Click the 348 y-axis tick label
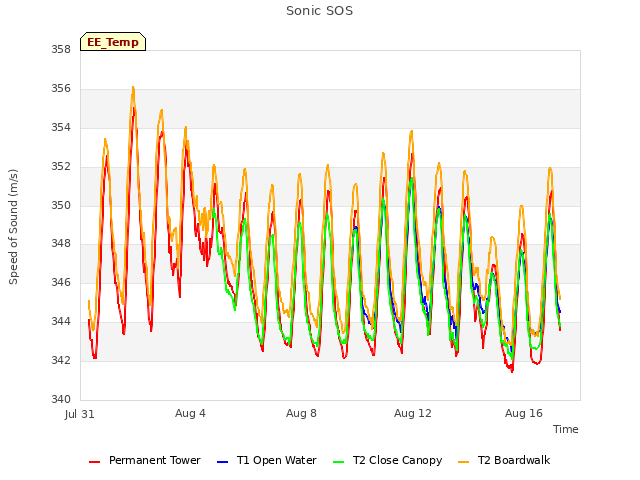The height and width of the screenshot is (480, 640). [61, 244]
